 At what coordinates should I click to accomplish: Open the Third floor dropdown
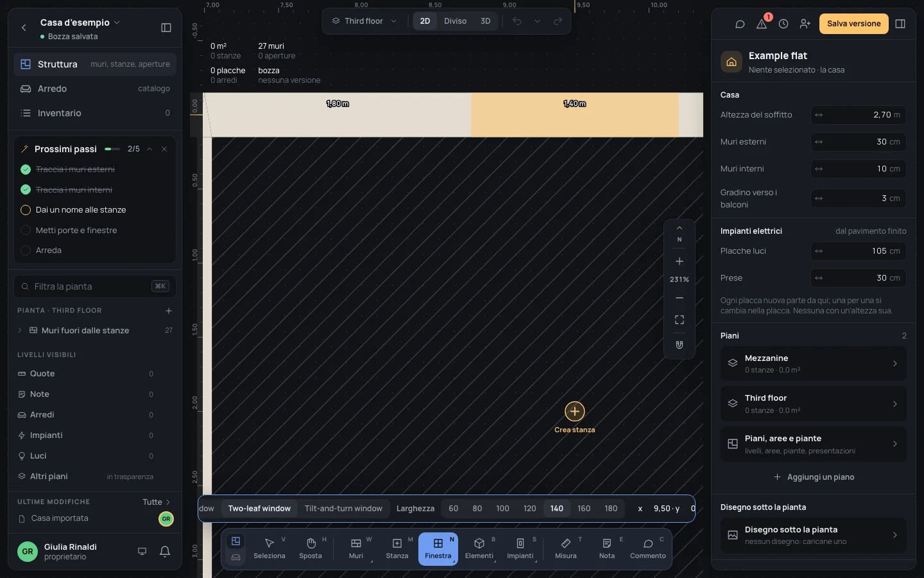tap(364, 21)
